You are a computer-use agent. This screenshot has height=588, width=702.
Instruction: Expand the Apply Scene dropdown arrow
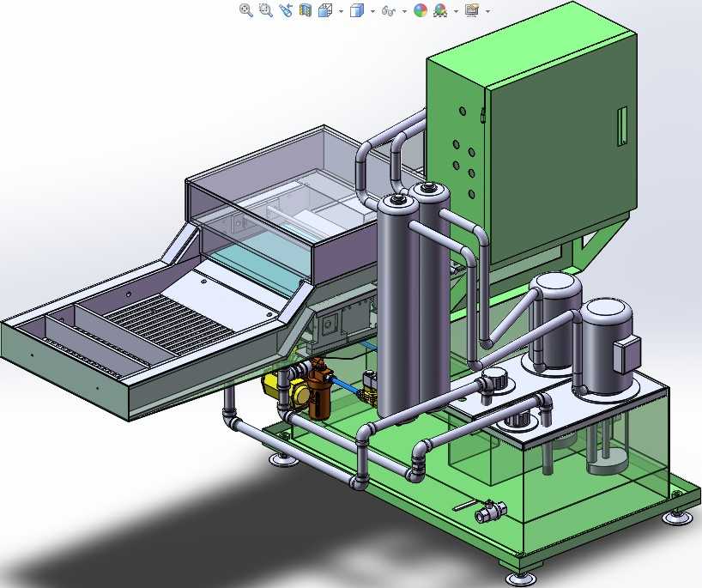[456, 11]
